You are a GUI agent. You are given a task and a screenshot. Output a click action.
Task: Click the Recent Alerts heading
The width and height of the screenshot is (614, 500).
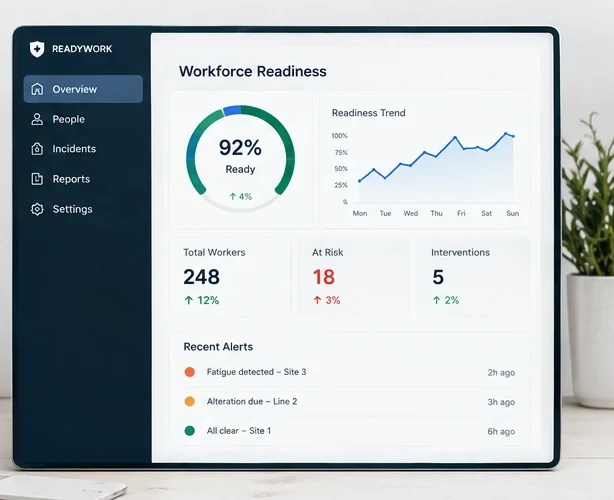coord(218,347)
